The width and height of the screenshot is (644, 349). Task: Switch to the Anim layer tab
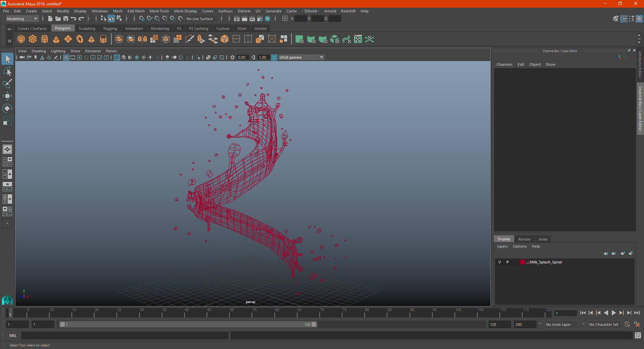pyautogui.click(x=543, y=239)
